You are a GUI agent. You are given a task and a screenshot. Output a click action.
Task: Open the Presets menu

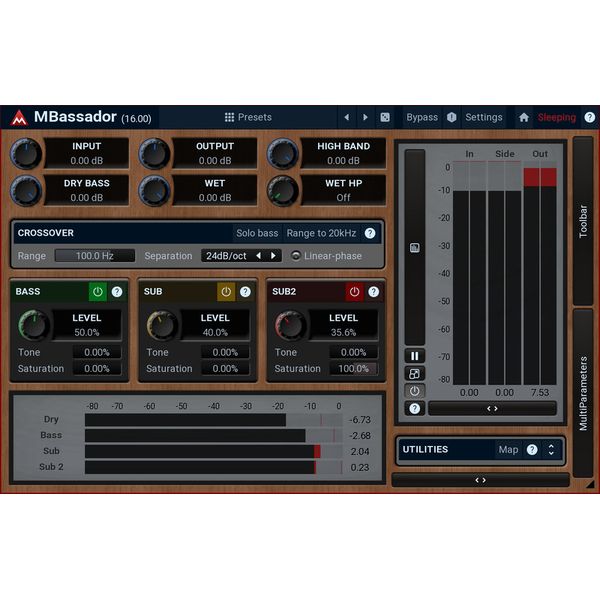(248, 117)
